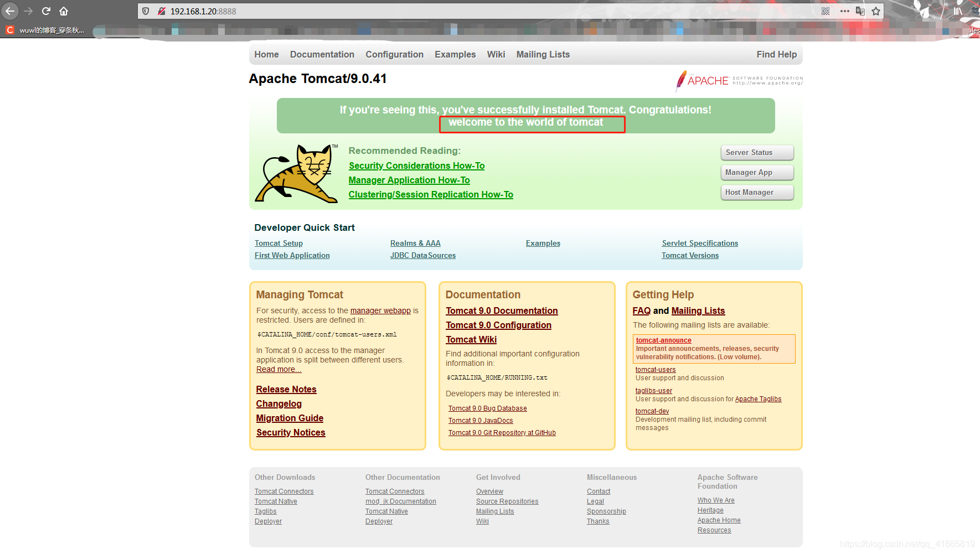Image resolution: width=980 pixels, height=554 pixels.
Task: Open the Source Repositories link
Action: point(507,501)
